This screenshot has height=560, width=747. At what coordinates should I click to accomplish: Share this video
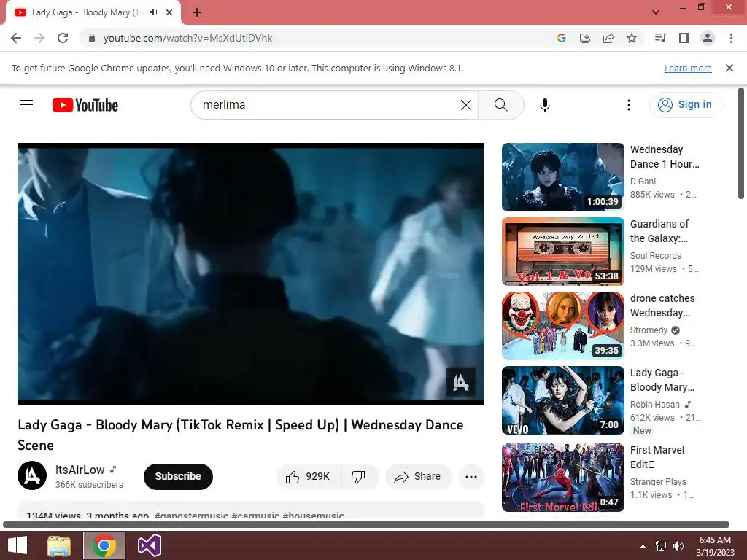pos(418,476)
